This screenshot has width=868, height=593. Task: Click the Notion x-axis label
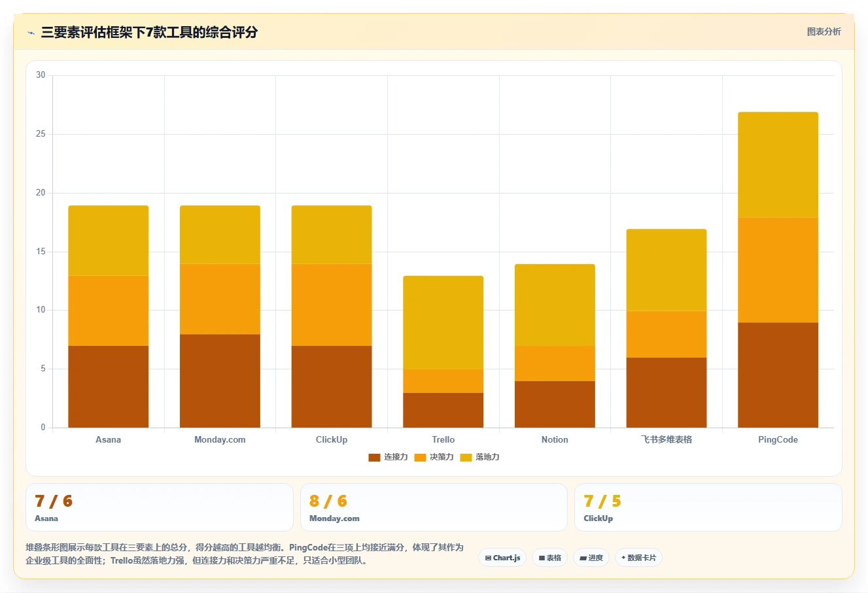tap(555, 439)
